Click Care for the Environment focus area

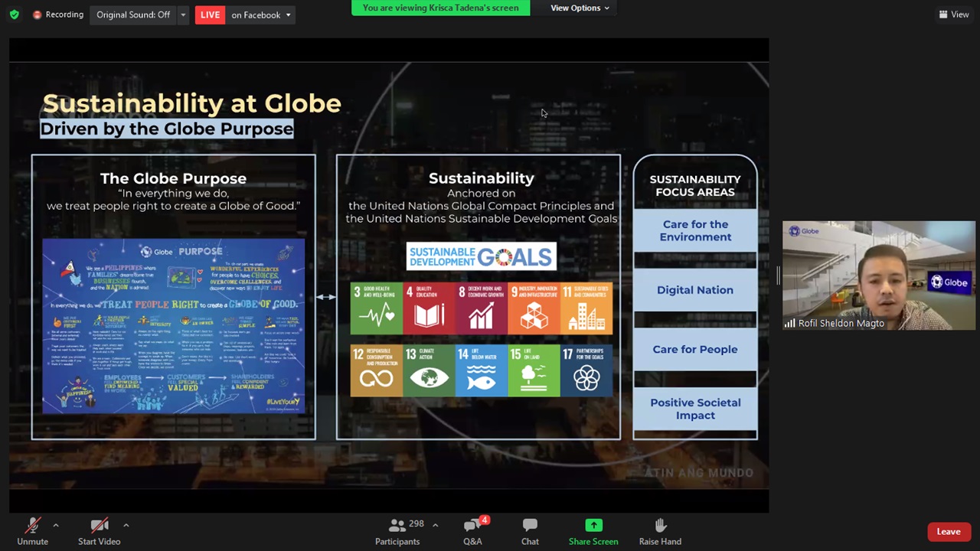[x=695, y=230]
